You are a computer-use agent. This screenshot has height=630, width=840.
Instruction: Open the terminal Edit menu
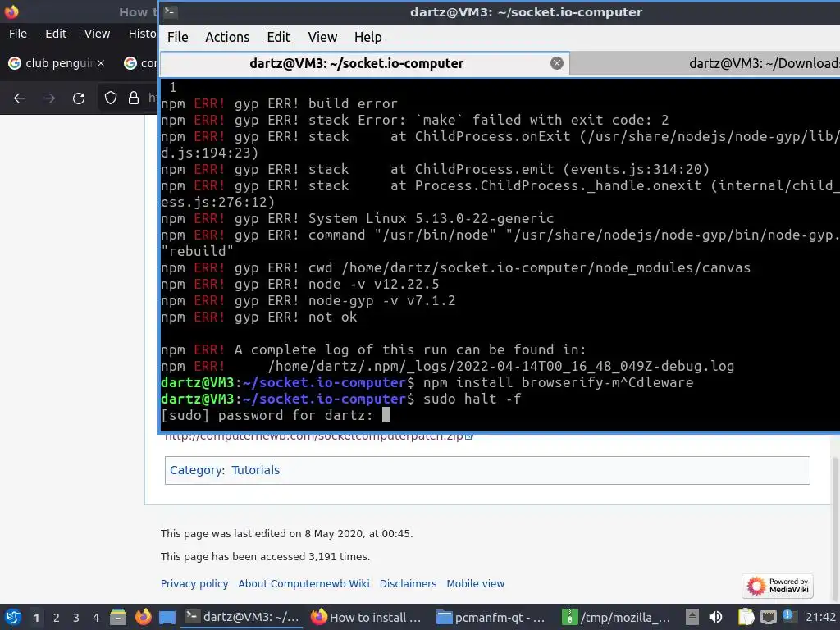click(x=279, y=37)
